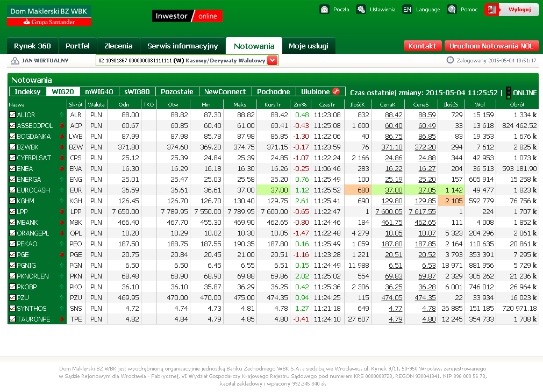This screenshot has height=392, width=543.
Task: Click the Santander flame logo
Action: pyautogui.click(x=26, y=22)
